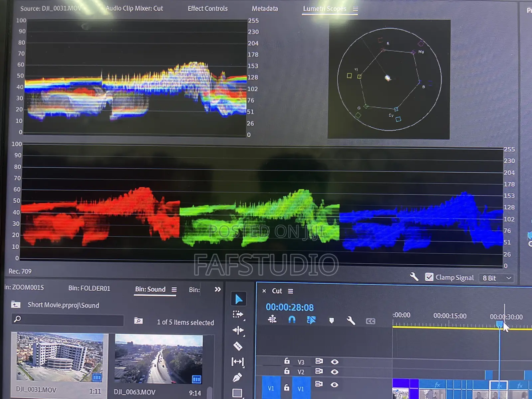Select the Selection arrow tool
Viewport: 532px width, 399px height.
pos(238,299)
